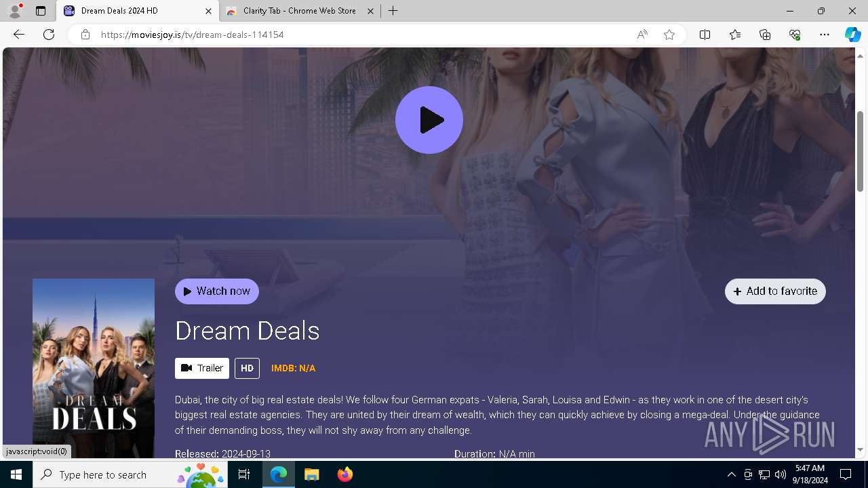The image size is (868, 488).
Task: Open the browser profile icon
Action: tap(15, 11)
